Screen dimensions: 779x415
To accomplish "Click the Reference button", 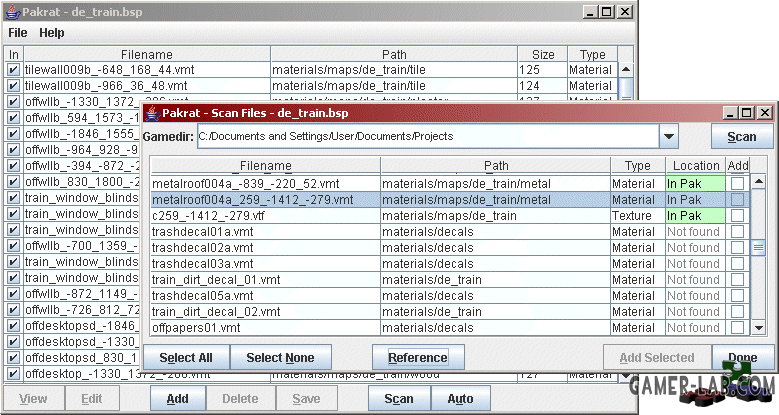I will click(418, 358).
